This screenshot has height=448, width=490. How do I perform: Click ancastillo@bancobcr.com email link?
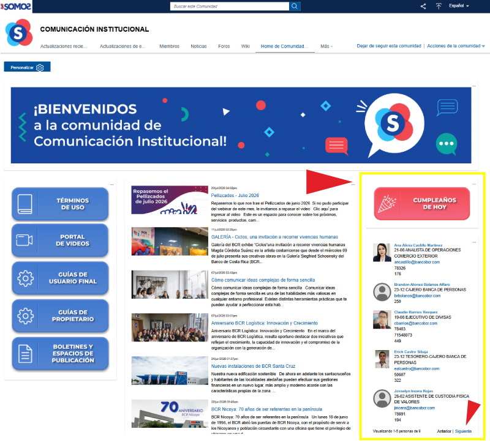[x=417, y=262]
